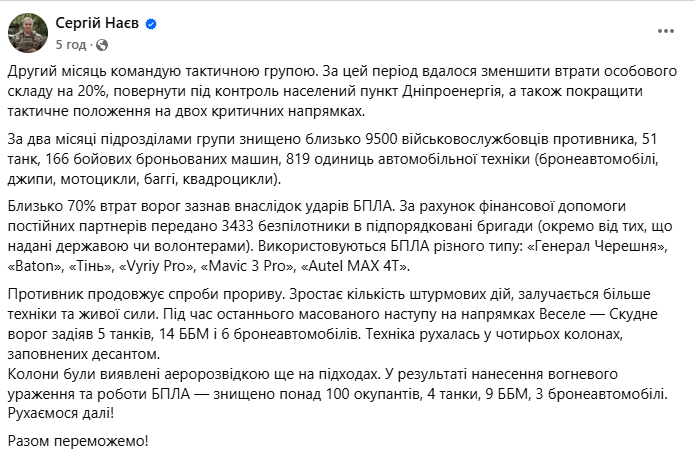Click the line starting "Колони були виявлені"
Viewport: 695px width, 458px height.
(200, 373)
